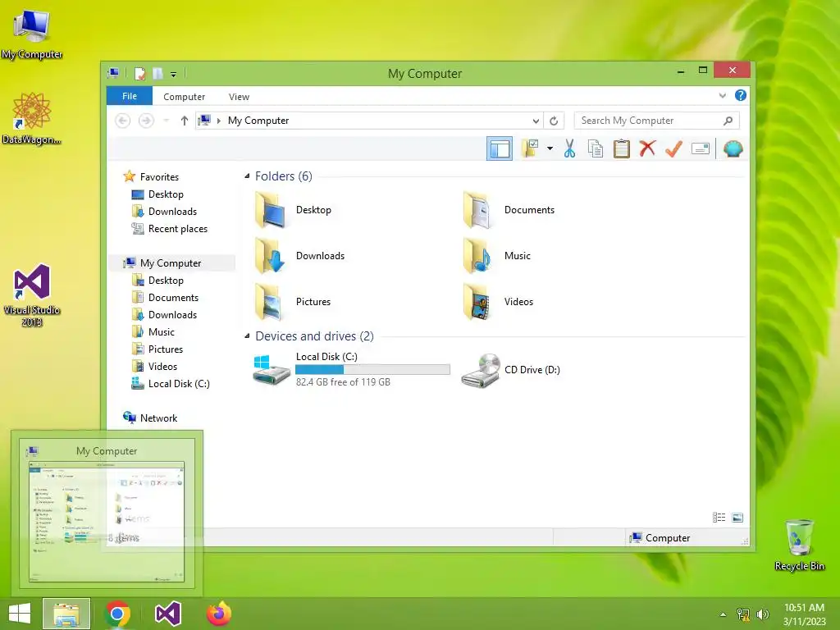Show hidden tray icons arrow

pyautogui.click(x=724, y=614)
